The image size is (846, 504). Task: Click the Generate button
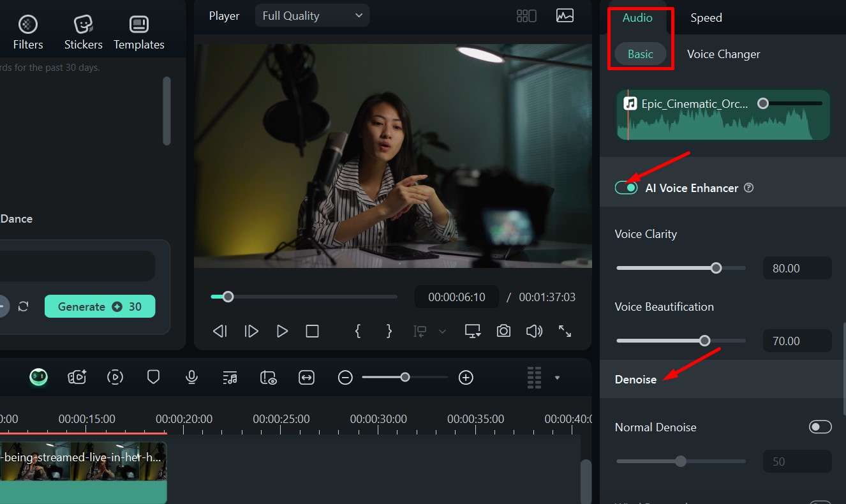click(100, 306)
